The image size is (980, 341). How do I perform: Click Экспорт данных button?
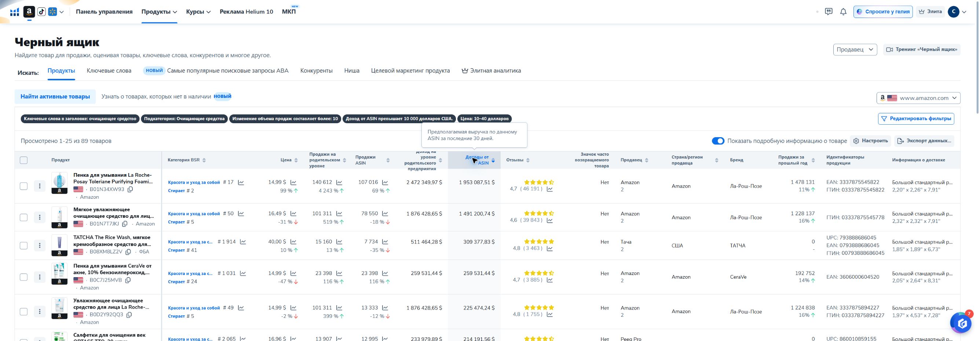point(924,141)
